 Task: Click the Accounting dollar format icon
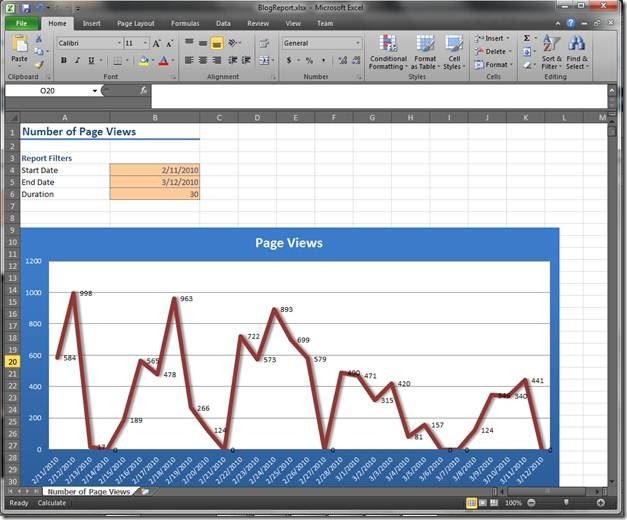(289, 61)
